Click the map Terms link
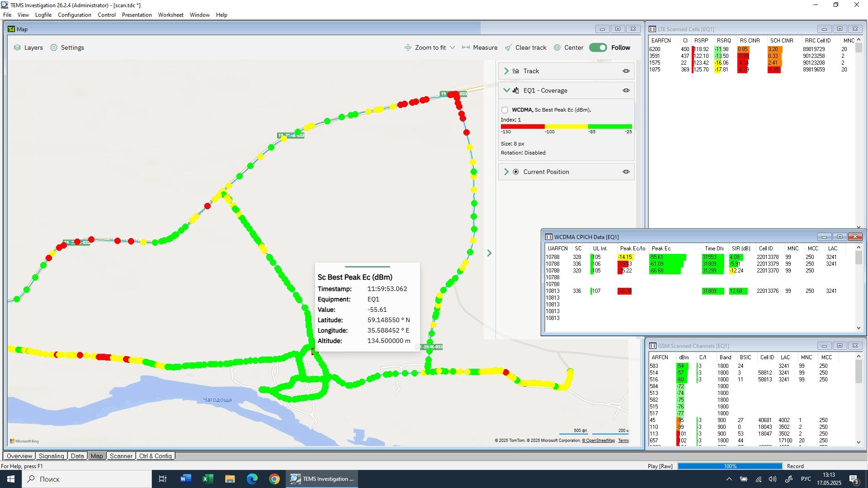Screen dimensions: 868x488 click(623, 441)
